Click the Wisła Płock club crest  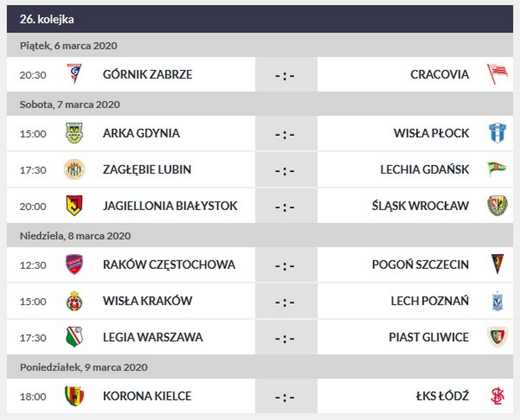coord(497,133)
